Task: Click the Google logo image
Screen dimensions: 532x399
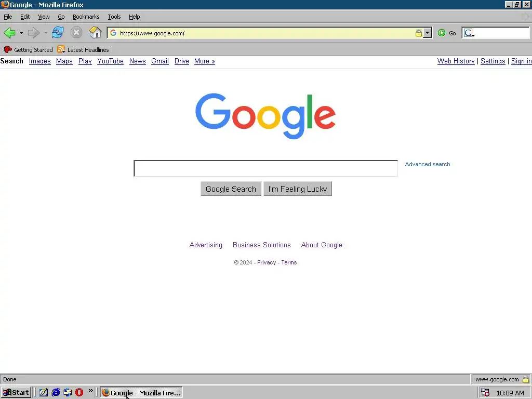Action: tap(265, 116)
